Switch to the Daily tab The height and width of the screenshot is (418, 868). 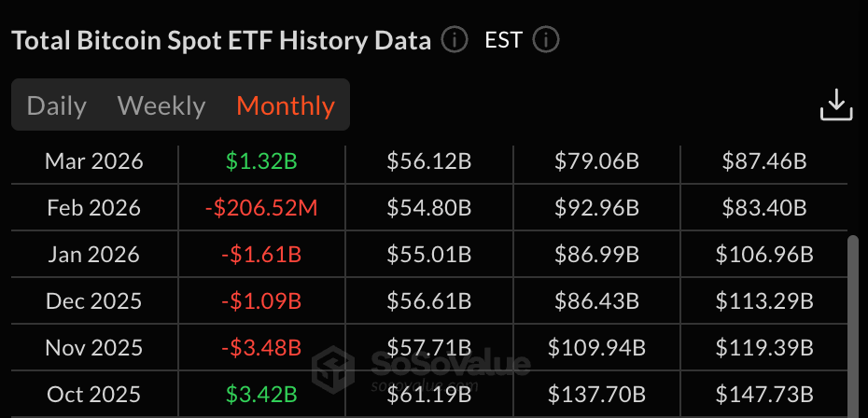click(57, 105)
